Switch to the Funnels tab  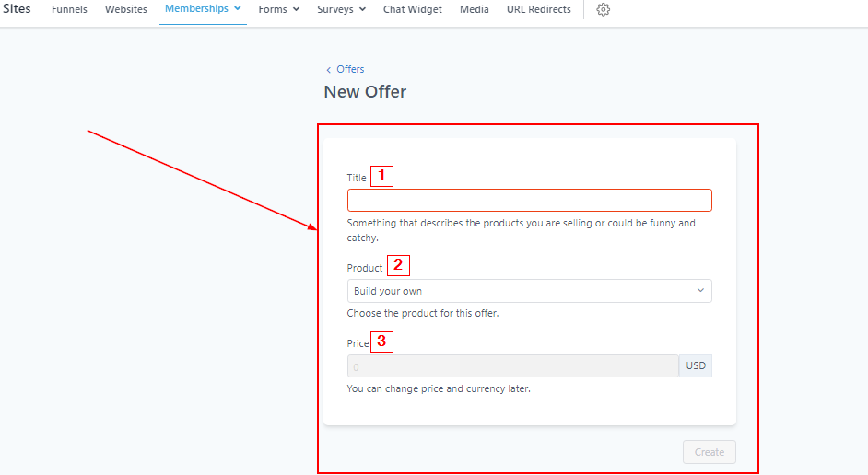point(69,9)
